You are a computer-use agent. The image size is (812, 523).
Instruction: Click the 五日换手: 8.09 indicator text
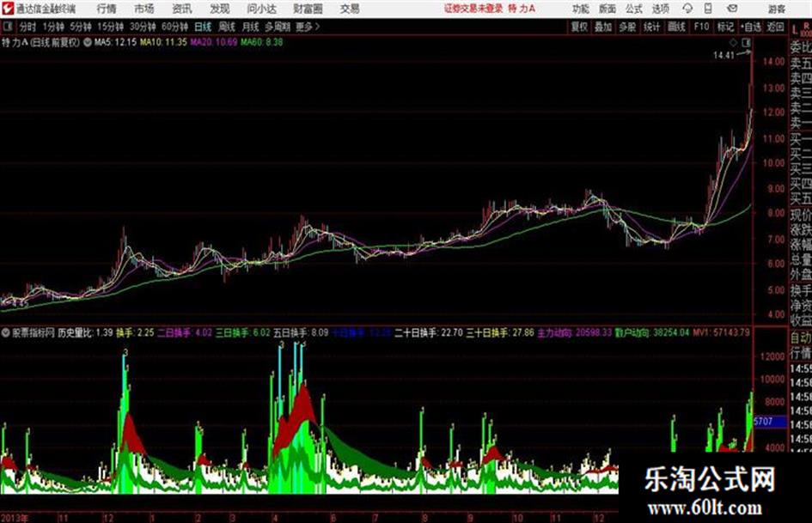click(301, 332)
